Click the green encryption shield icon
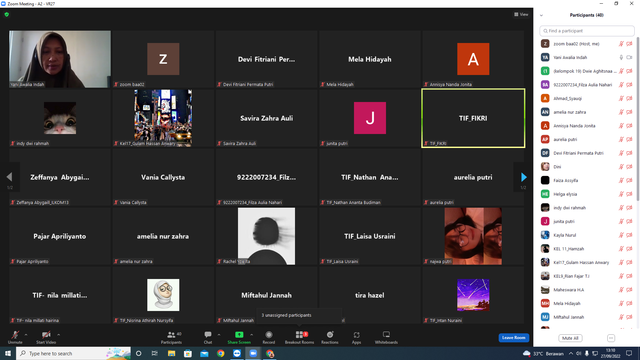 click(x=7, y=14)
